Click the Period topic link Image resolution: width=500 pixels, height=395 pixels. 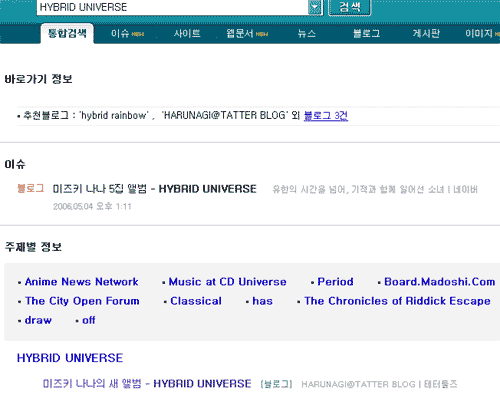(335, 282)
